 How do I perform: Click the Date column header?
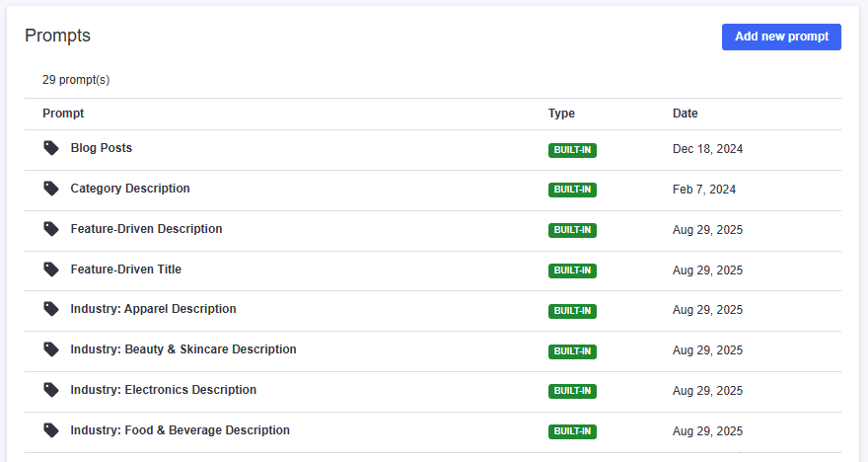[686, 114]
